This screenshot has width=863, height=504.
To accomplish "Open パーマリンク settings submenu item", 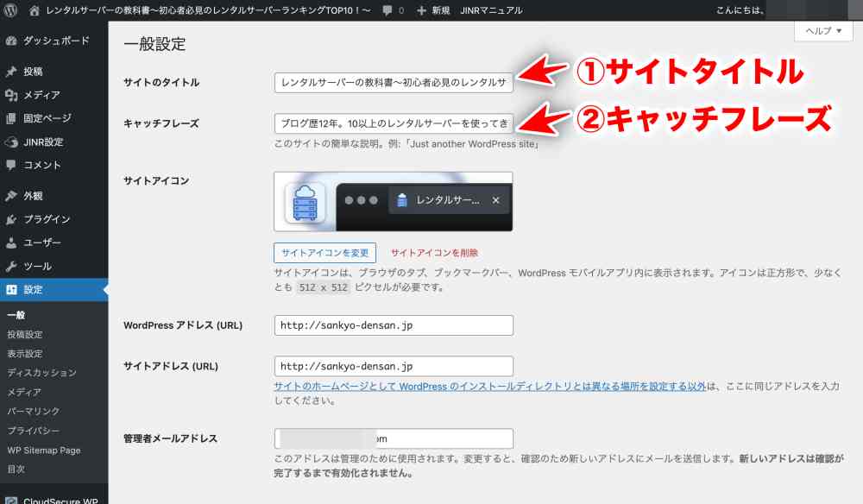I will point(34,411).
